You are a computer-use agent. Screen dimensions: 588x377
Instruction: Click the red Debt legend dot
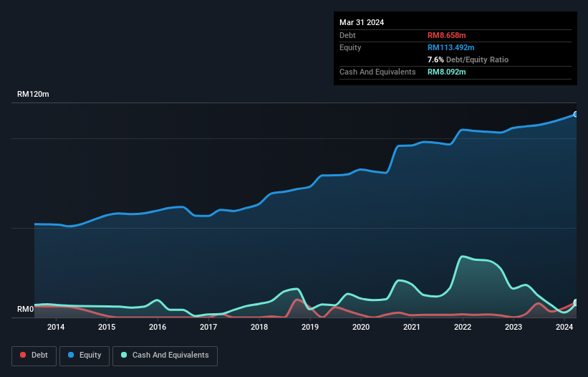click(24, 355)
